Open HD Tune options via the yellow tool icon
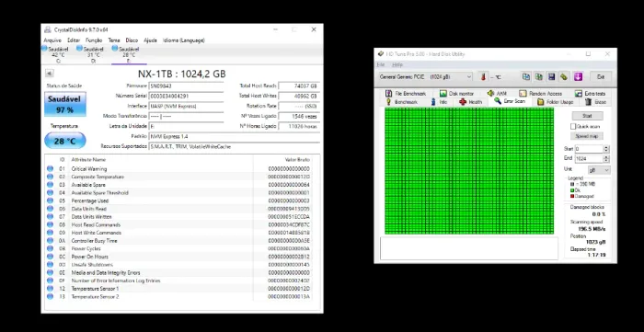 (x=564, y=76)
